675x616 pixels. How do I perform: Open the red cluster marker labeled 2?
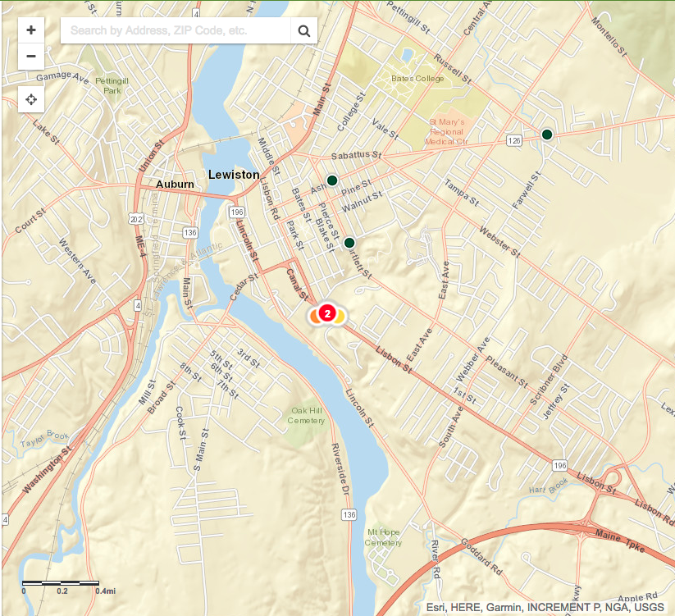click(x=327, y=313)
